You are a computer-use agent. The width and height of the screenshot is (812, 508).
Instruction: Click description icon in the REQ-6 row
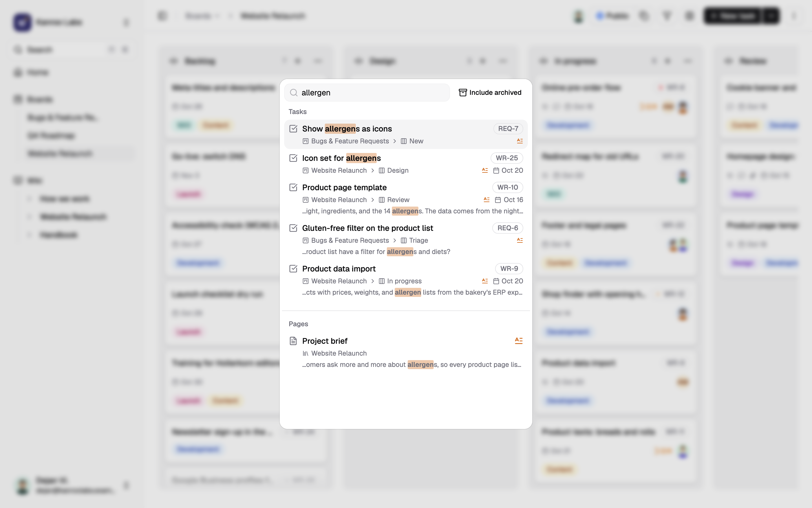coord(520,240)
